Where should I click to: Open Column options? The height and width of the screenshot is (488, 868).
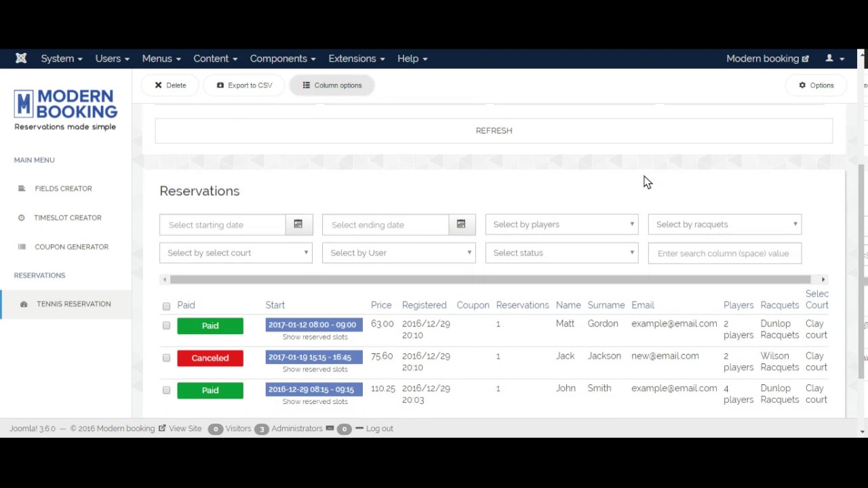click(x=332, y=85)
